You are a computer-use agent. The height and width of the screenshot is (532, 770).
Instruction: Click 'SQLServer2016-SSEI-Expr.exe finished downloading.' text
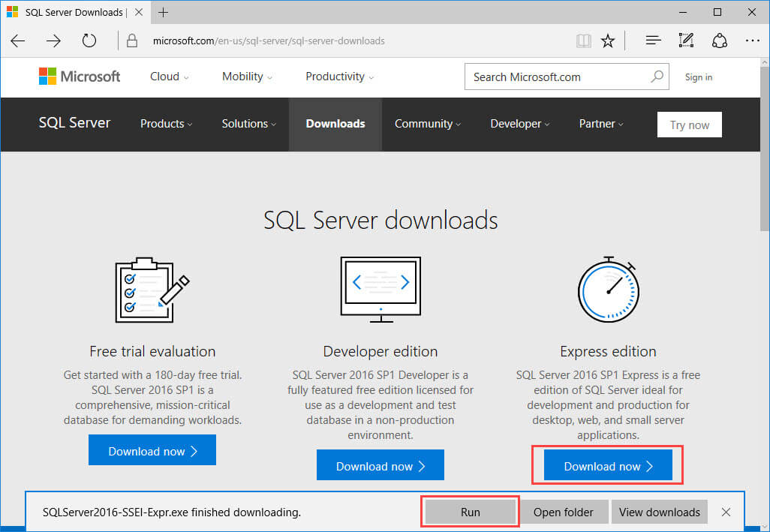pyautogui.click(x=171, y=512)
